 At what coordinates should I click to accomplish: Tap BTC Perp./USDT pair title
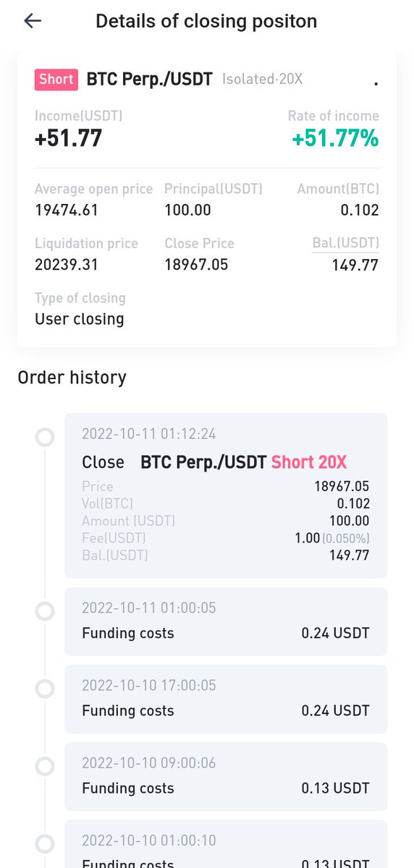click(x=150, y=79)
